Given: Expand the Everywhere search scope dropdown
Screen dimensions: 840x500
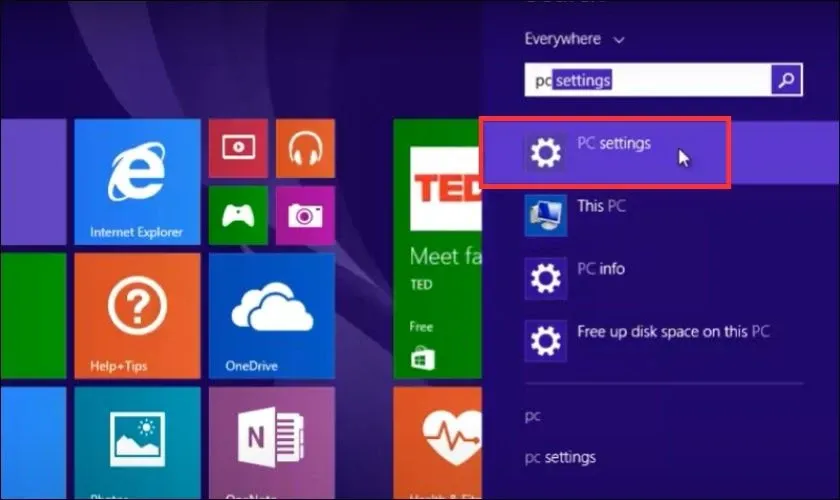Looking at the screenshot, I should (574, 39).
